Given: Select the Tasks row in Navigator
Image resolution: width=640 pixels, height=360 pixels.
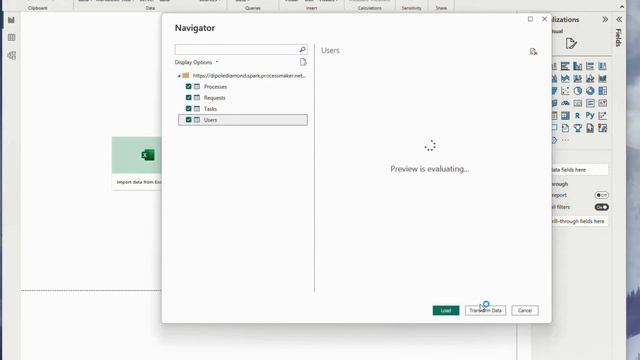Looking at the screenshot, I should point(243,109).
